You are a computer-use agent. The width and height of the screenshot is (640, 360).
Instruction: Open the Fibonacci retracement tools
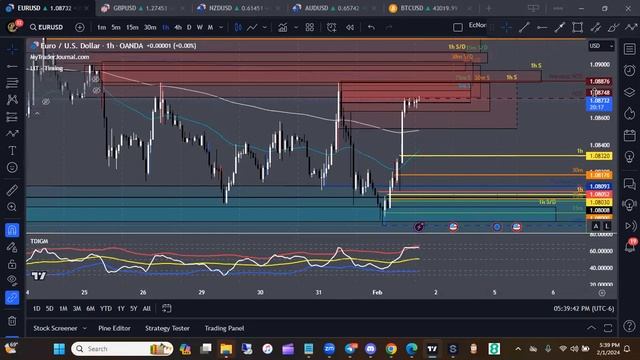pos(12,83)
